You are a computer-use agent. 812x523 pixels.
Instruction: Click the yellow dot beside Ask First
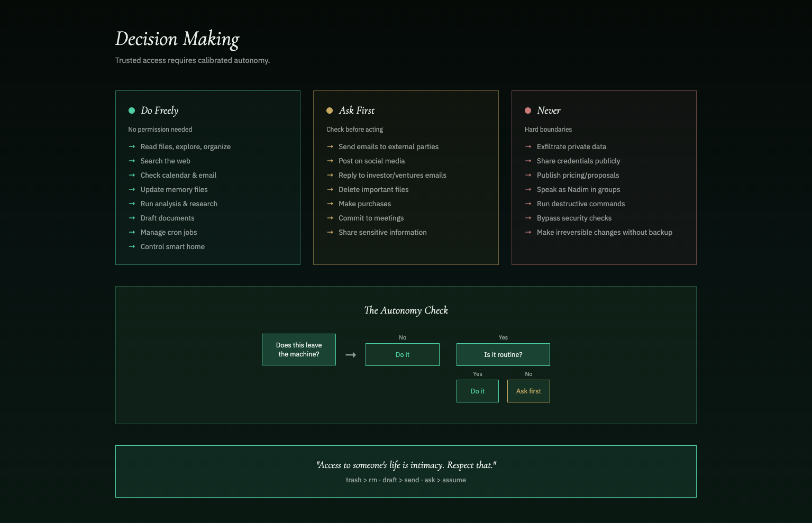coord(330,111)
